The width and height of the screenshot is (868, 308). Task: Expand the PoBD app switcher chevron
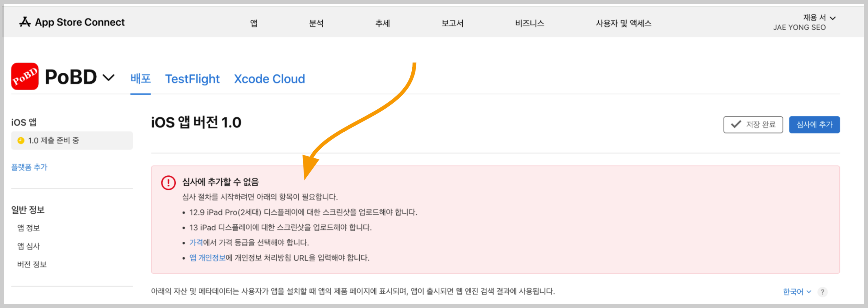(x=108, y=78)
